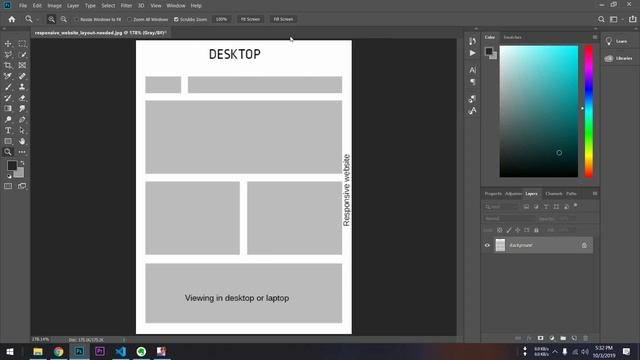Open the Window menu

click(176, 6)
